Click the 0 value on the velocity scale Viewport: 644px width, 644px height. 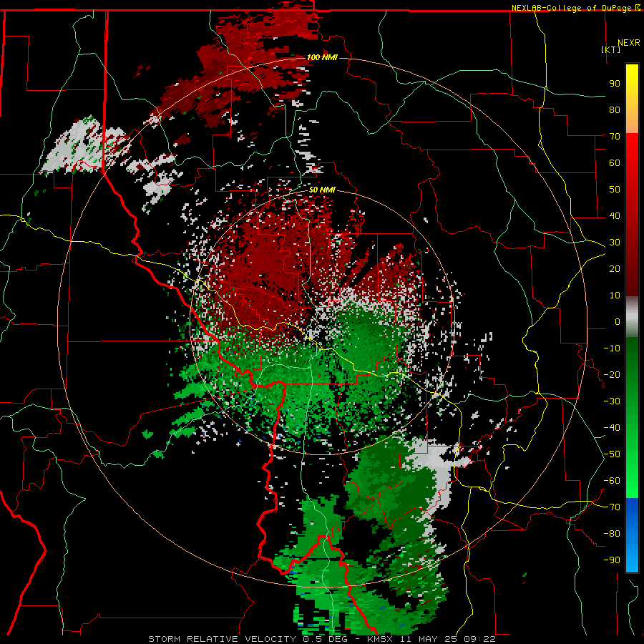pyautogui.click(x=618, y=321)
